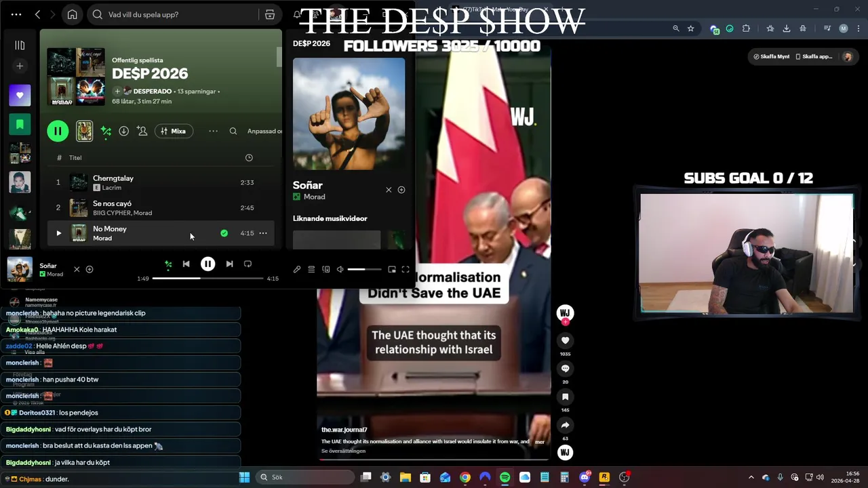Open Chrome extensions puzzle icon

(746, 28)
